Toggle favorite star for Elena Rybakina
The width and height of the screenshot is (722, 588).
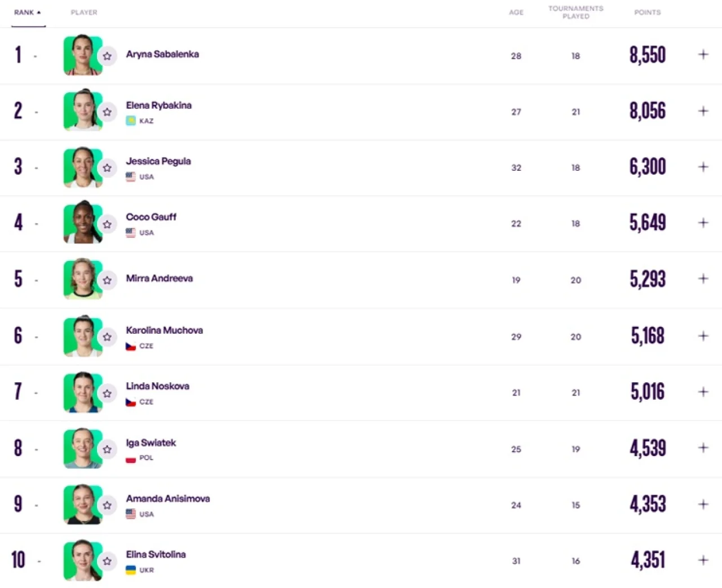point(107,112)
